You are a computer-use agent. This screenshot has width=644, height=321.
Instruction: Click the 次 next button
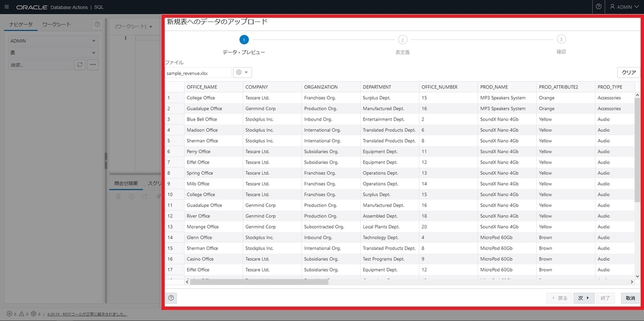click(x=584, y=298)
